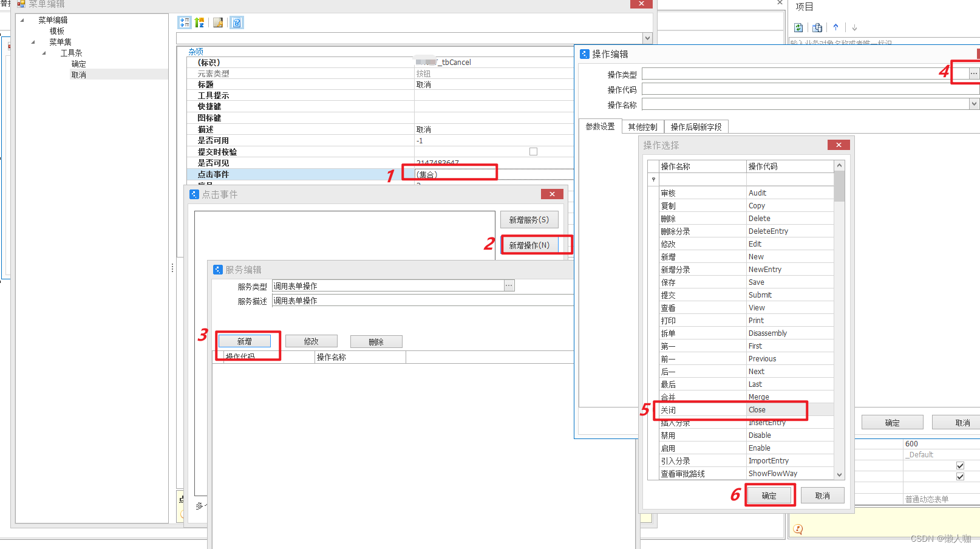This screenshot has width=980, height=549.
Task: Click the 服务描述 input field
Action: coord(423,301)
